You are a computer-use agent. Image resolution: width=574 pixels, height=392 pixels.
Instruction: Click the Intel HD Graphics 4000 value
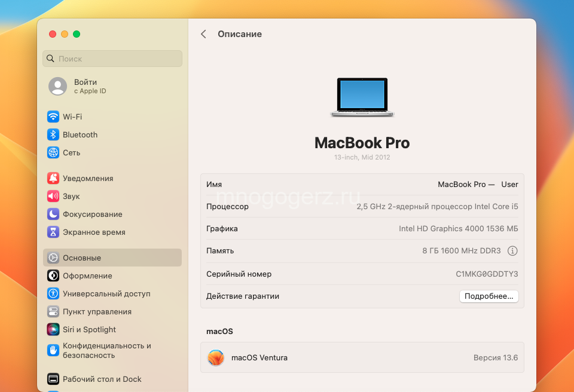[459, 228]
